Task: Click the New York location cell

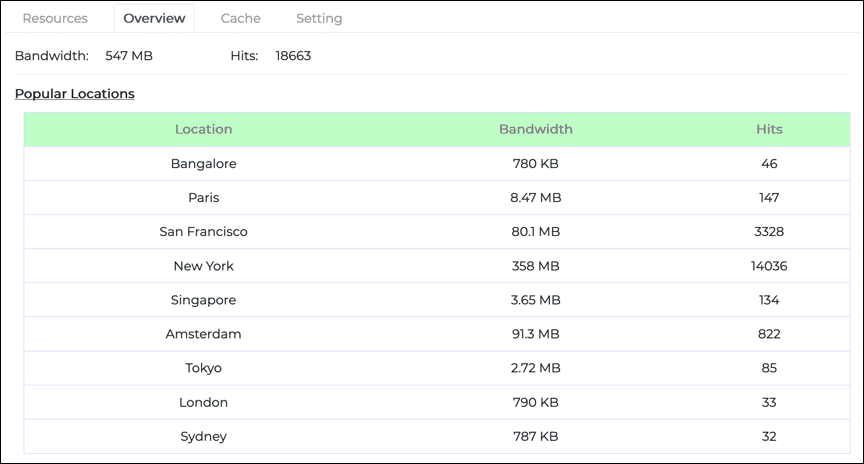Action: coord(203,266)
